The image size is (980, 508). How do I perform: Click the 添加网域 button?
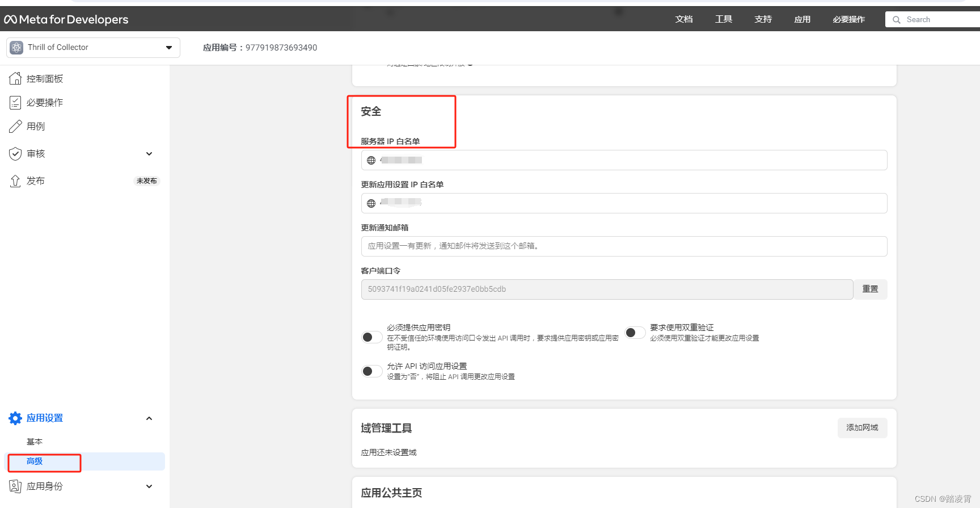click(x=863, y=428)
